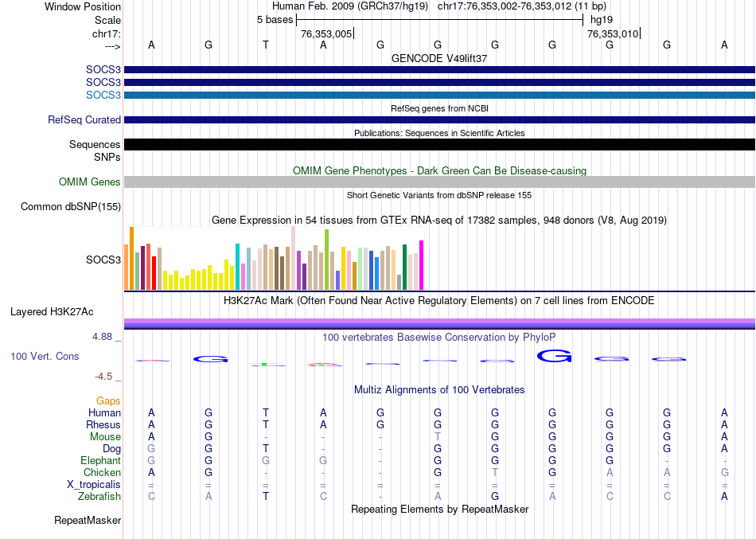This screenshot has height=539, width=756.
Task: Click the Dog species label
Action: [111, 449]
